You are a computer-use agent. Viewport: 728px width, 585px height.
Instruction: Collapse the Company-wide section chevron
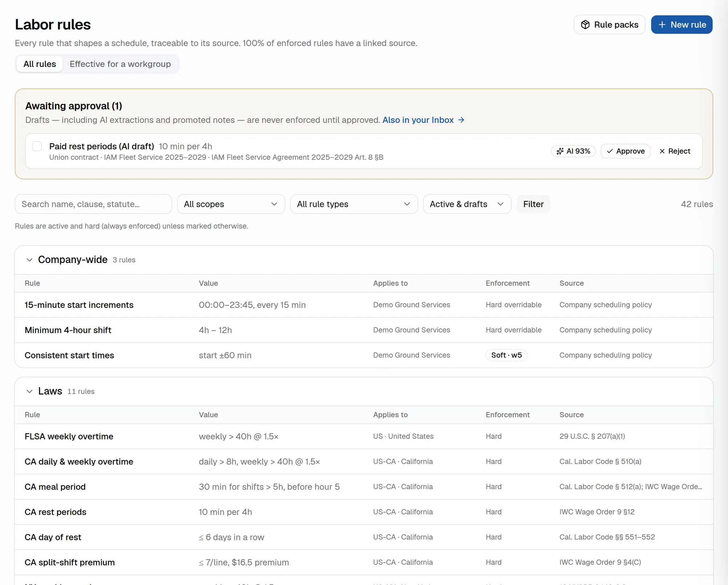(x=29, y=260)
